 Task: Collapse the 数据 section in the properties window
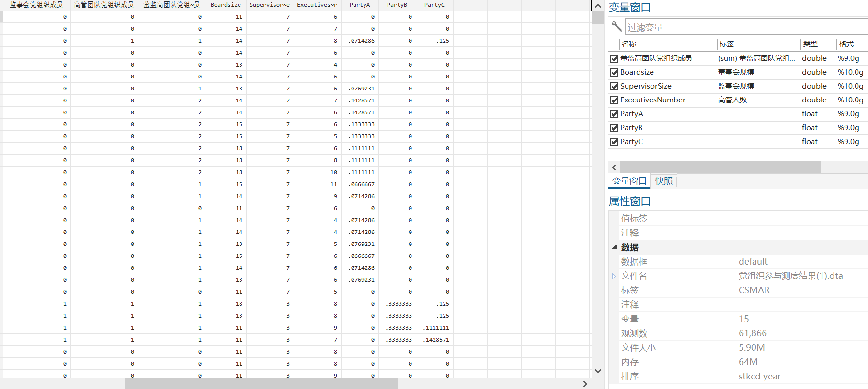tap(614, 247)
